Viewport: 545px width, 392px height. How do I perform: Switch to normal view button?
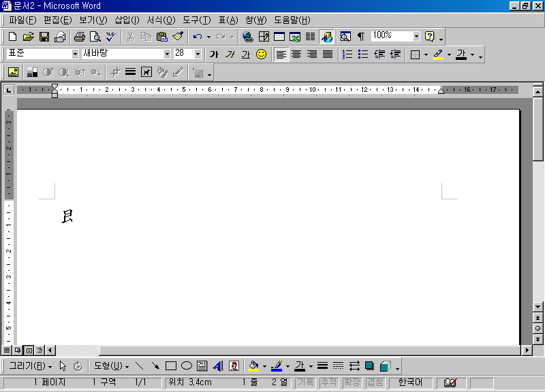[x=7, y=350]
